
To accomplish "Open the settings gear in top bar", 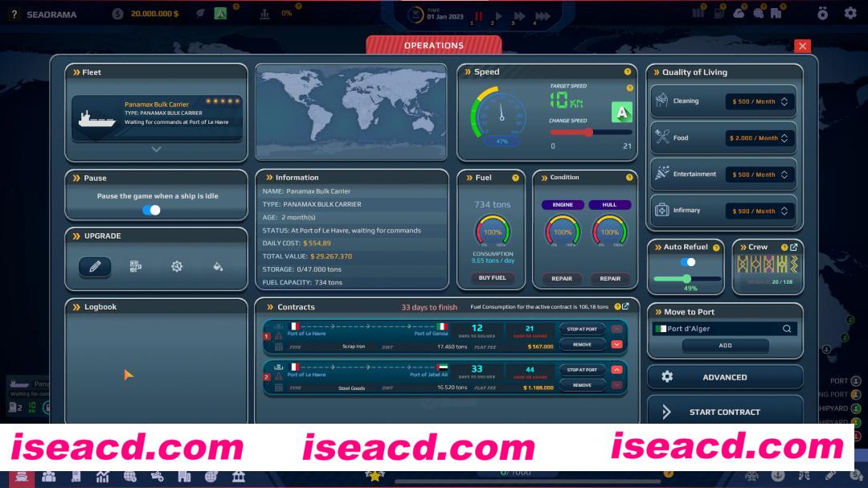I will 850,14.
